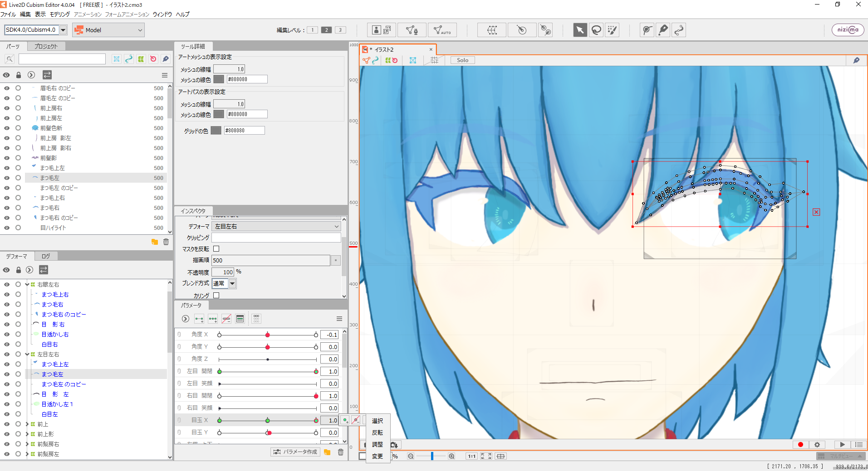868x471 pixels.
Task: Open the デフォーマ dropdown in Inspector
Action: coord(276,226)
